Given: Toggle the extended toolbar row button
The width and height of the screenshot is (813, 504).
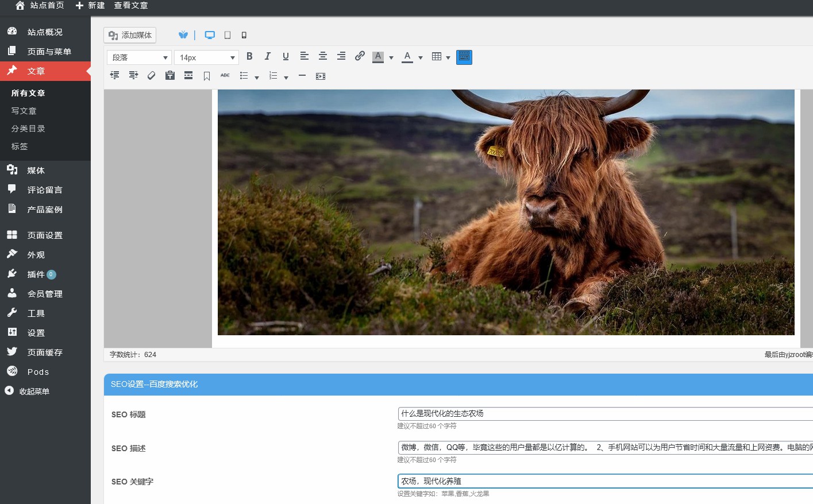Looking at the screenshot, I should pos(464,57).
